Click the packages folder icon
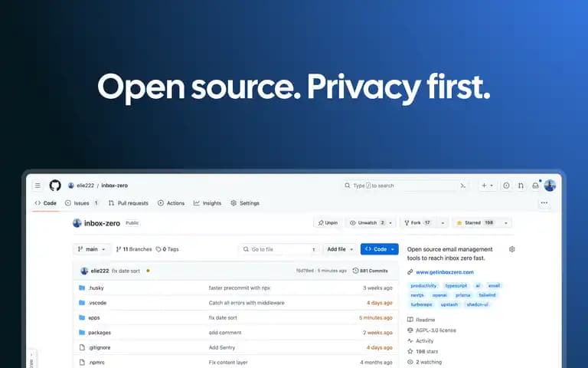Screen dimensions: 588x368 click(x=82, y=332)
